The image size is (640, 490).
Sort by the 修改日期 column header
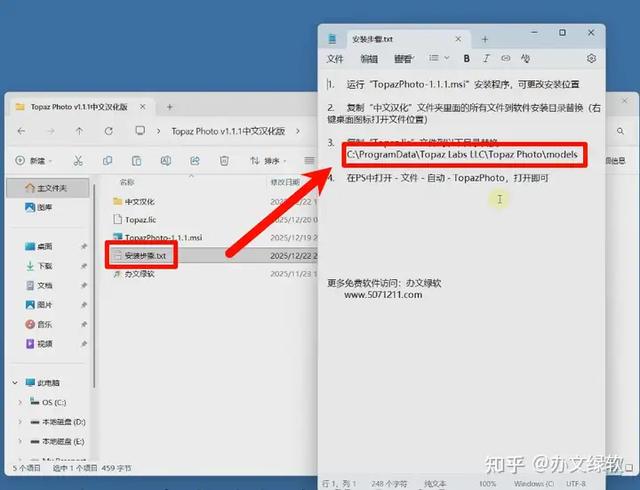(285, 182)
